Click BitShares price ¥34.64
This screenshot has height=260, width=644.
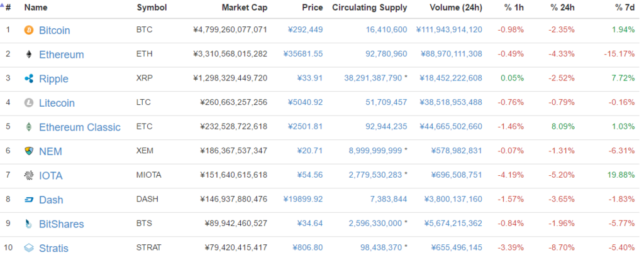click(310, 224)
